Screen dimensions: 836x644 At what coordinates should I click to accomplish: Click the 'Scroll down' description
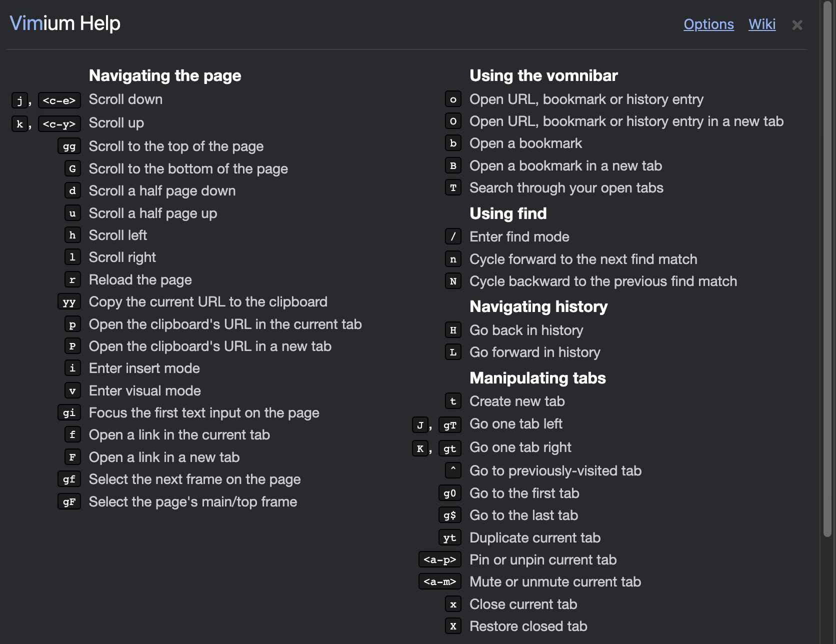point(125,99)
